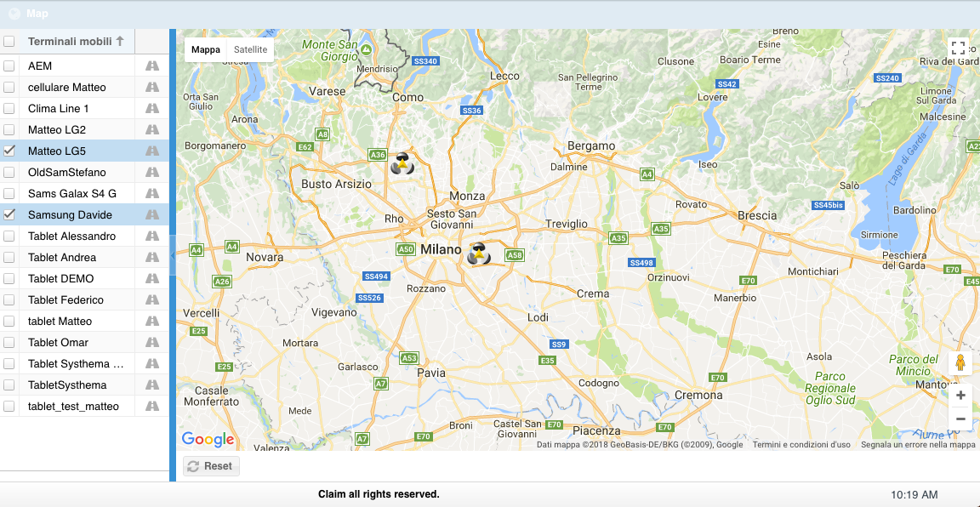The height and width of the screenshot is (507, 980).
Task: Zoom in the map with plus
Action: pos(960,395)
